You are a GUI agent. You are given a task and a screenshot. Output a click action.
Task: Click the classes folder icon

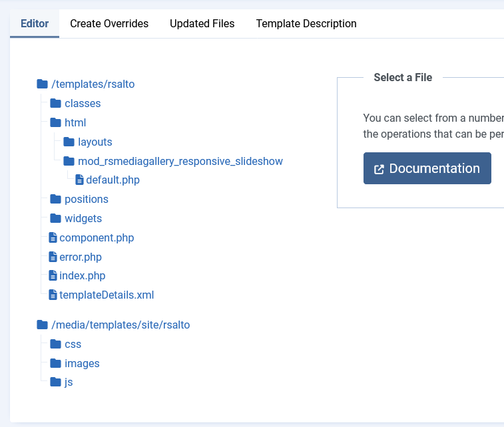tap(56, 103)
